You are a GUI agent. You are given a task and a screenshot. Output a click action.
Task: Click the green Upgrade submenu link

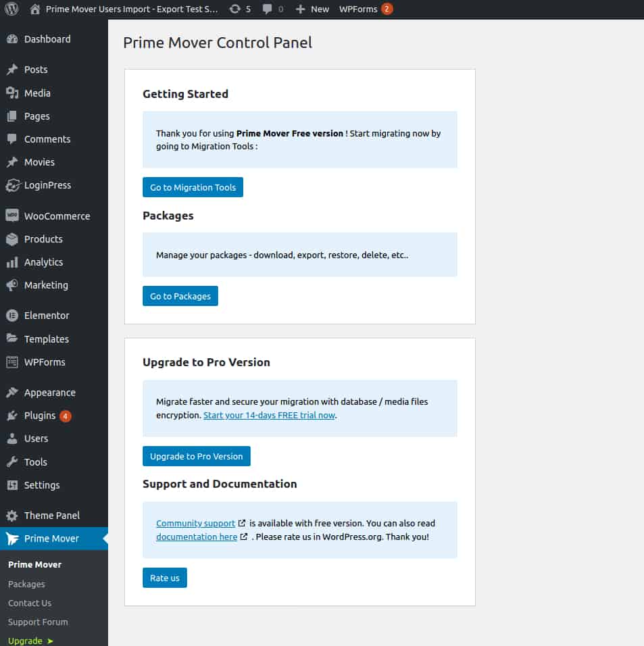click(30, 641)
